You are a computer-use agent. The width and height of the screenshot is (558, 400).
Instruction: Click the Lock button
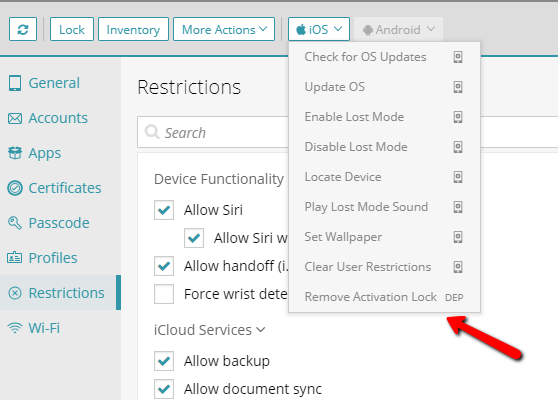coord(72,29)
